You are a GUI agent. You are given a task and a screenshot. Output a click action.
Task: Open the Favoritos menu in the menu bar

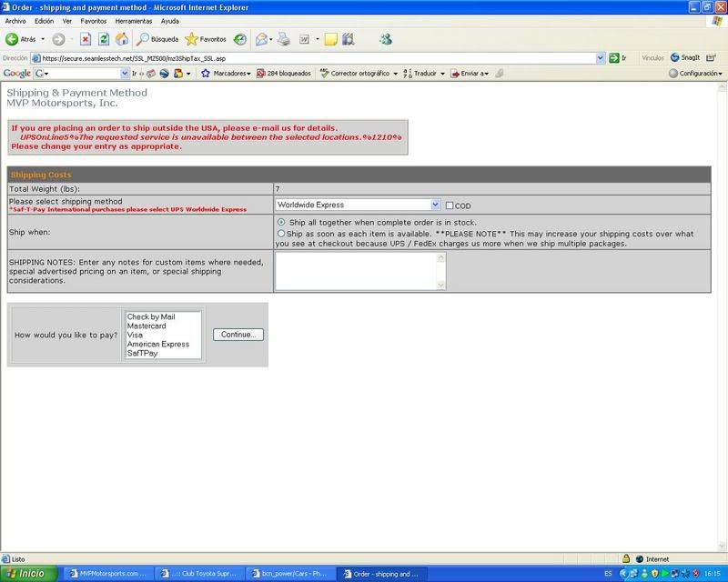[x=94, y=21]
